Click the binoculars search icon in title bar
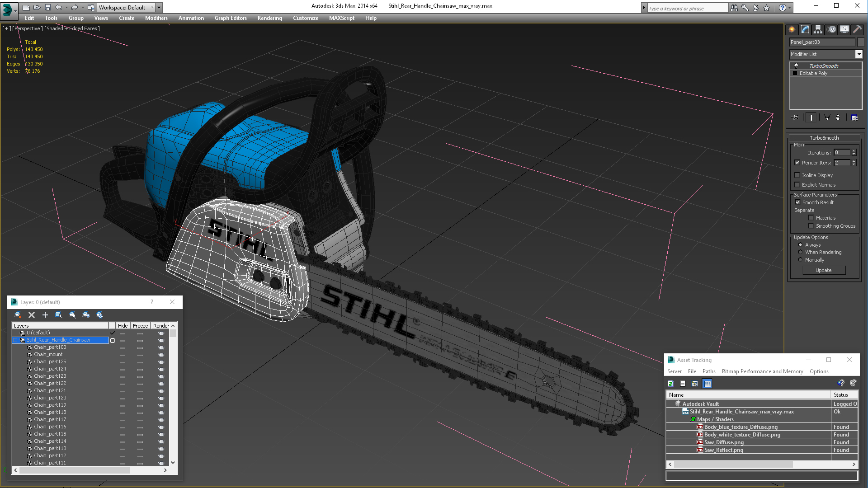The width and height of the screenshot is (868, 488). coord(734,8)
